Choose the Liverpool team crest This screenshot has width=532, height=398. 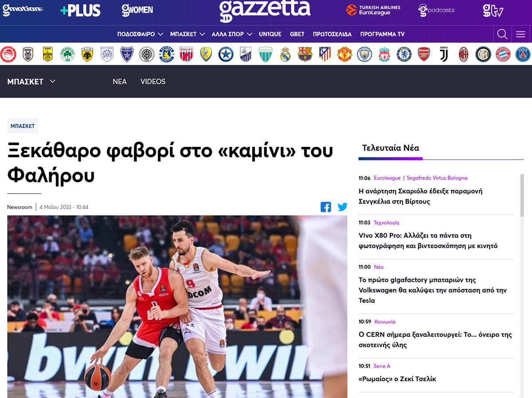click(384, 54)
